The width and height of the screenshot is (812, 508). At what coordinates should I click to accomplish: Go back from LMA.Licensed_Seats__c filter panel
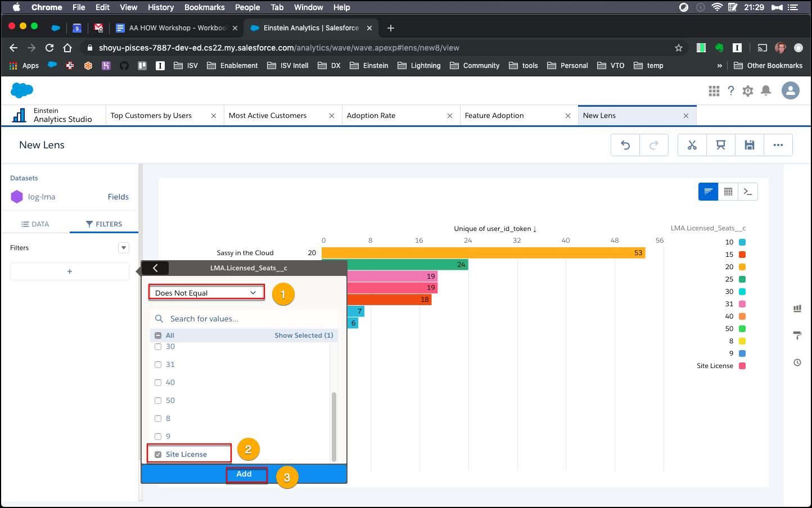(x=155, y=268)
